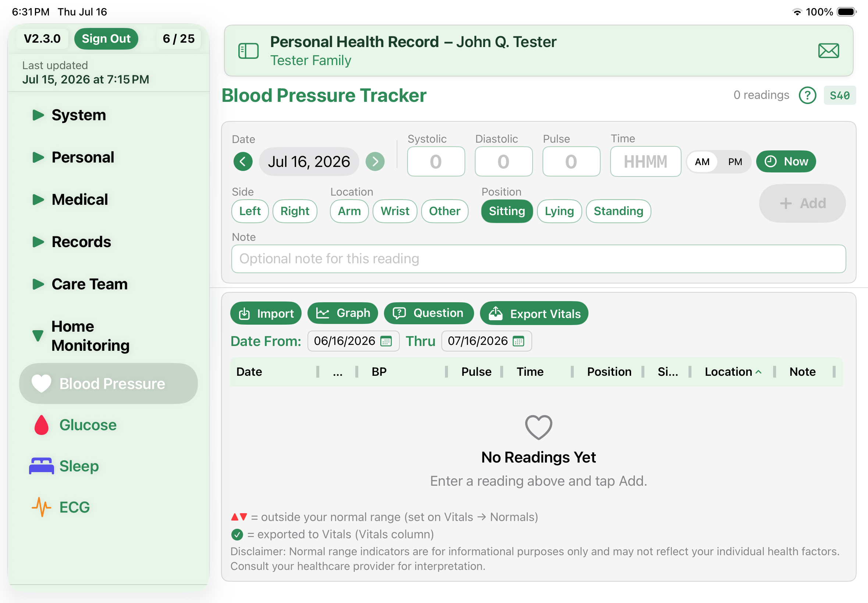The image size is (868, 603).
Task: Switch time to AM
Action: [x=702, y=162]
